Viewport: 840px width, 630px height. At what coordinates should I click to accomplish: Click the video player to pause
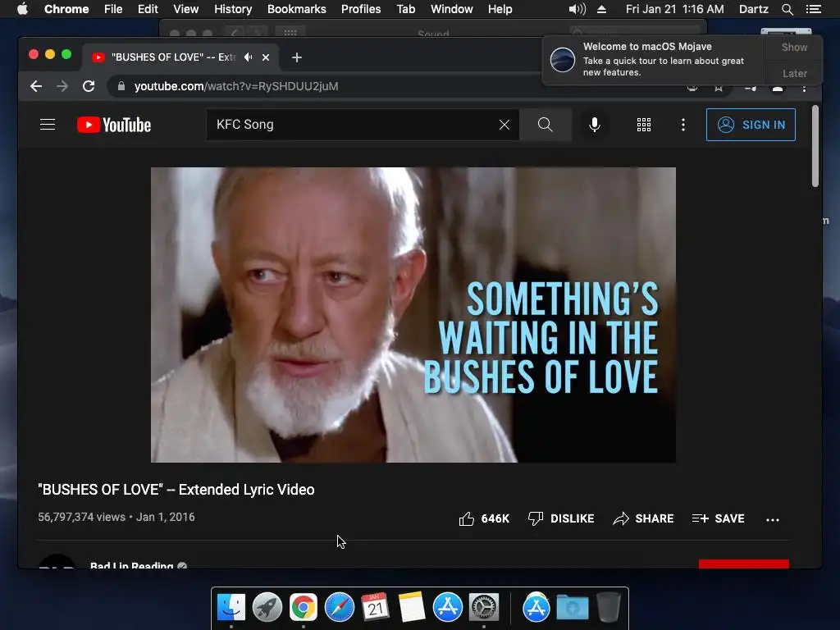click(413, 315)
